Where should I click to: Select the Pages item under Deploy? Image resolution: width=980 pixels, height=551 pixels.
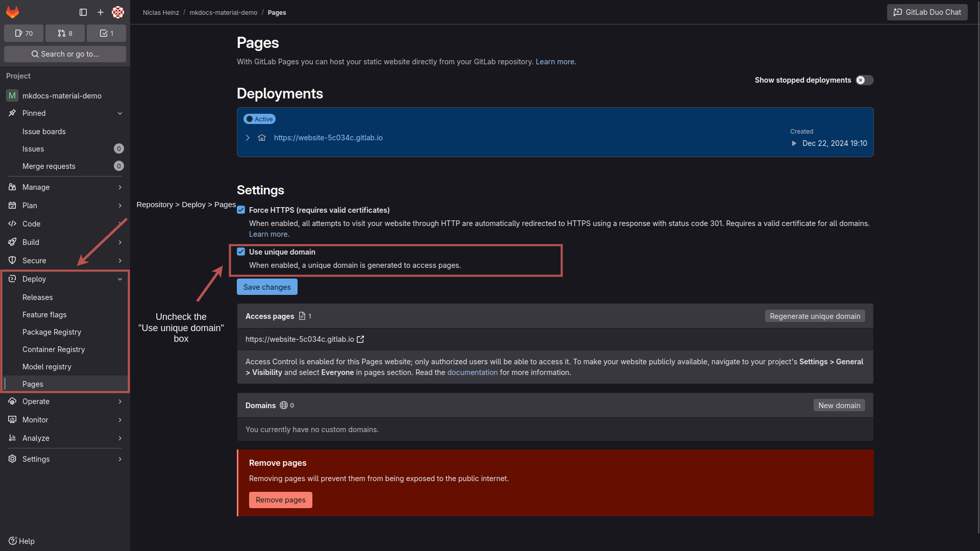(x=65, y=384)
